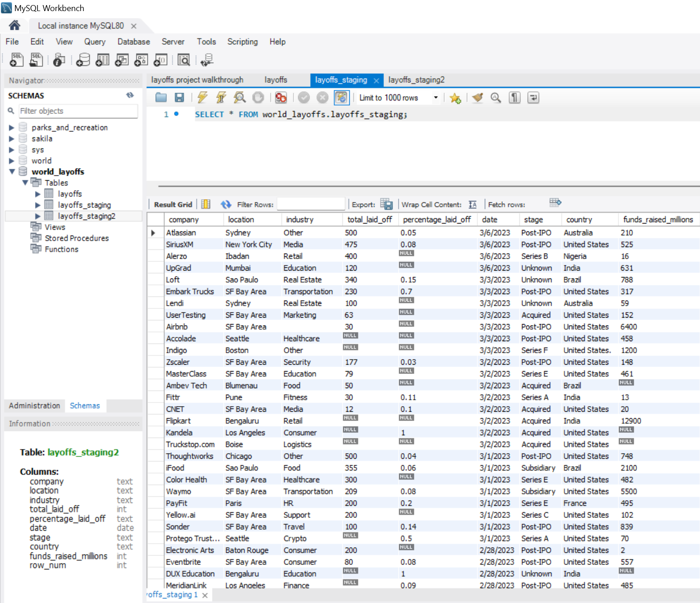Refresh the result grid data
The width and height of the screenshot is (700, 603).
[x=226, y=204]
